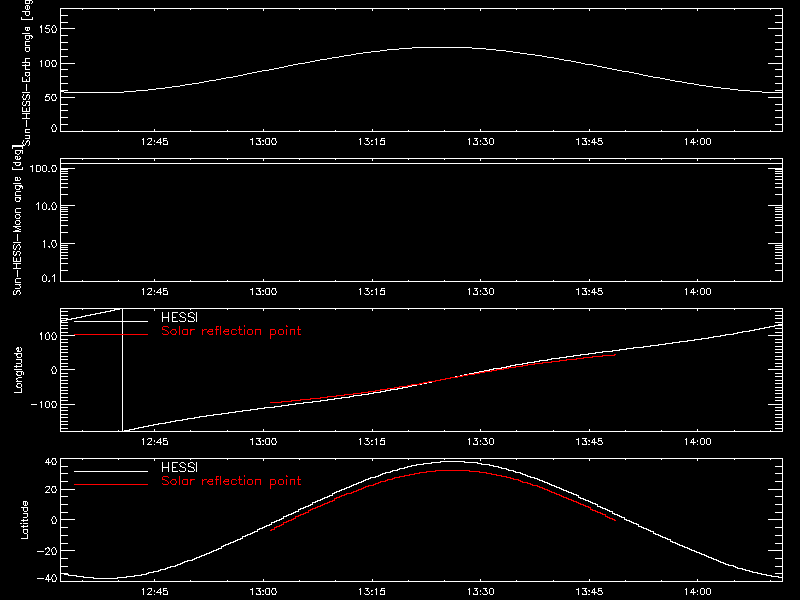Click the vertical wrap-around line in Longitude plot

click(x=122, y=370)
